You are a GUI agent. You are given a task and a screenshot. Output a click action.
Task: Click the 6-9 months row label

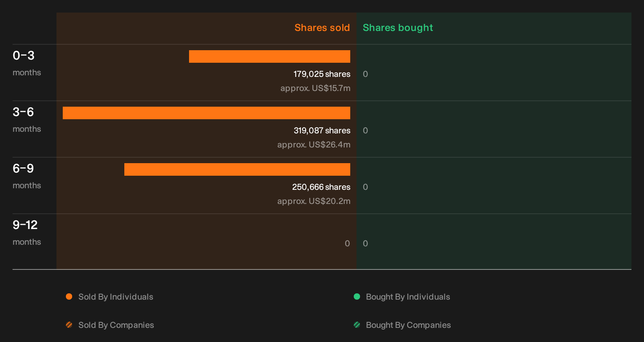27,176
